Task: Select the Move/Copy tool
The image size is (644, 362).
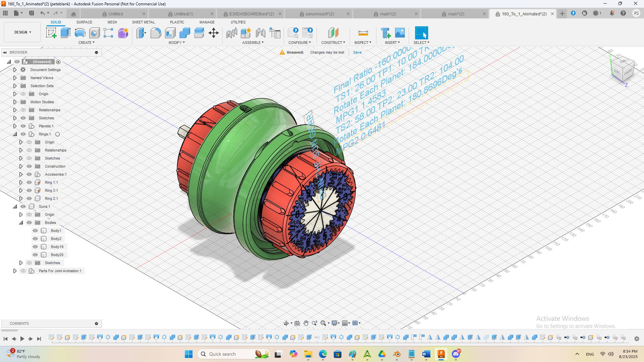Action: click(x=214, y=33)
